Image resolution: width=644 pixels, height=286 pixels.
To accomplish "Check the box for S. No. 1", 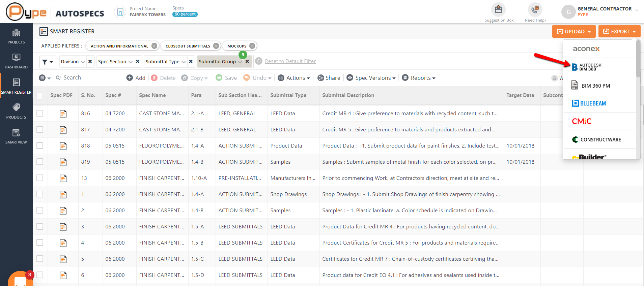I will 40,194.
